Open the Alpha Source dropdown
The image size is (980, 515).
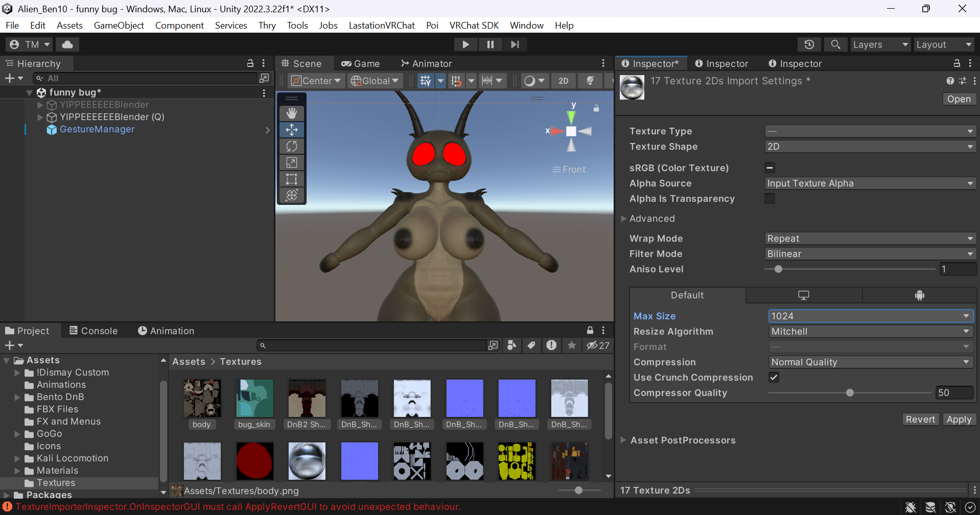pos(871,183)
